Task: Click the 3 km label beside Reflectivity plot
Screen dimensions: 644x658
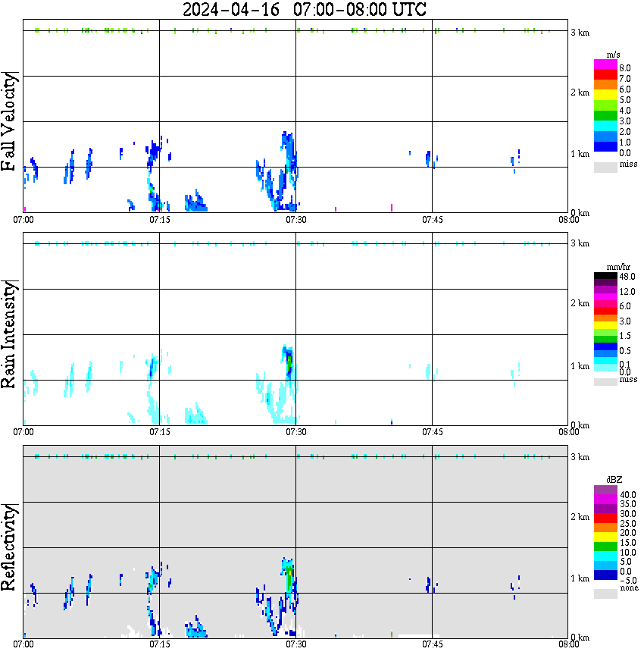Action: pos(580,457)
